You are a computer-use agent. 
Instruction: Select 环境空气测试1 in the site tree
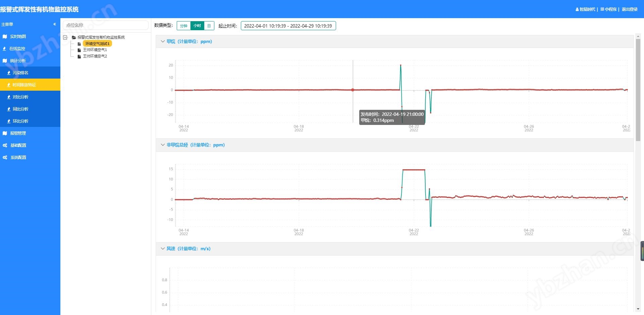[97, 44]
